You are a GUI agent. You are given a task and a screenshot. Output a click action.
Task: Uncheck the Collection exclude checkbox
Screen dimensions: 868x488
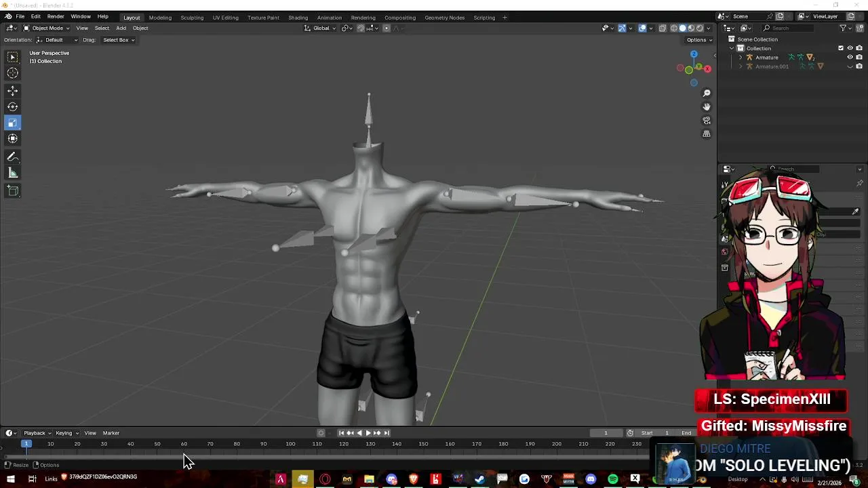coord(841,48)
